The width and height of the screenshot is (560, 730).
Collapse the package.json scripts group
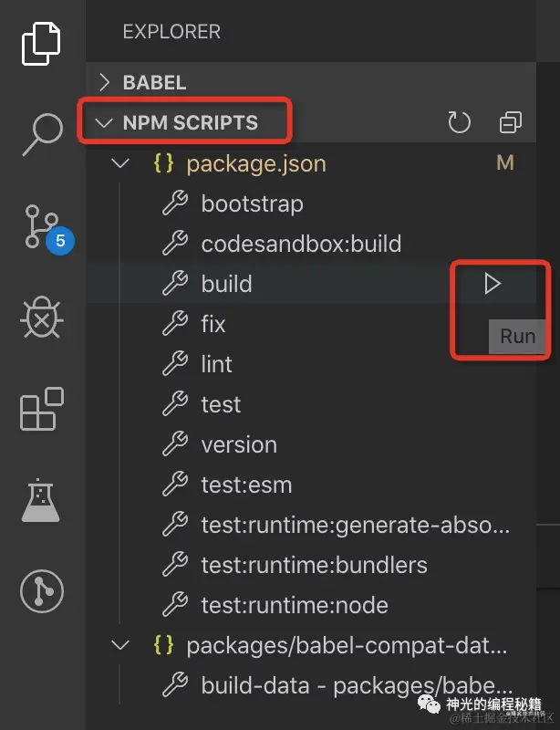pos(119,164)
